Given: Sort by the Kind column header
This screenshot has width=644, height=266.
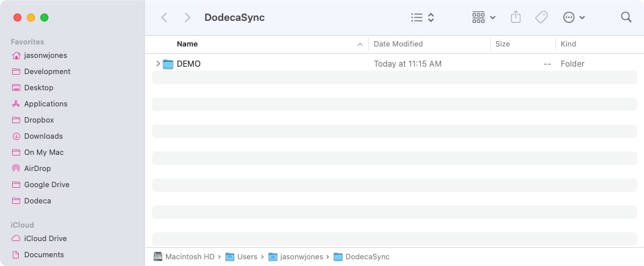Looking at the screenshot, I should coord(568,44).
